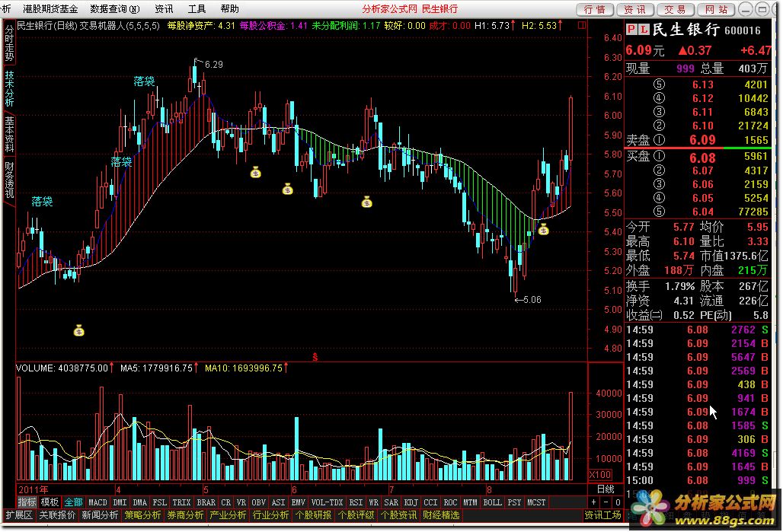Screen dimensions: 783x532
Task: Open the 新闻分析 tab
Action: pos(100,515)
